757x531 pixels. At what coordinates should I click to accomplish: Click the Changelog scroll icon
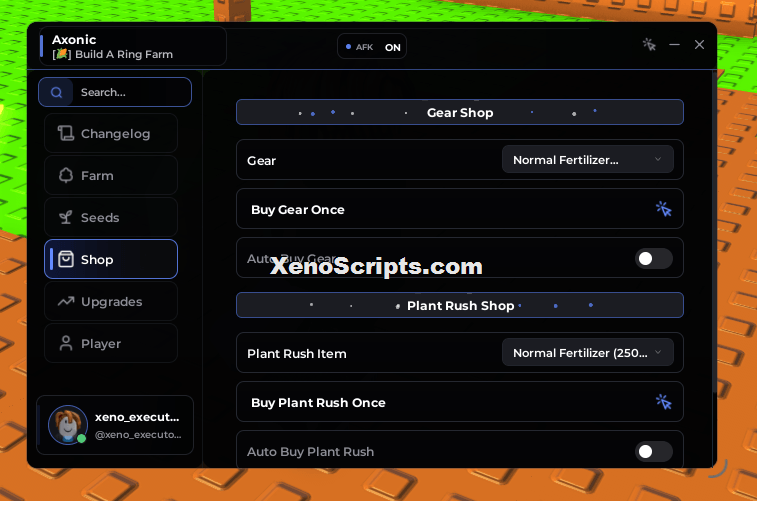pyautogui.click(x=66, y=133)
